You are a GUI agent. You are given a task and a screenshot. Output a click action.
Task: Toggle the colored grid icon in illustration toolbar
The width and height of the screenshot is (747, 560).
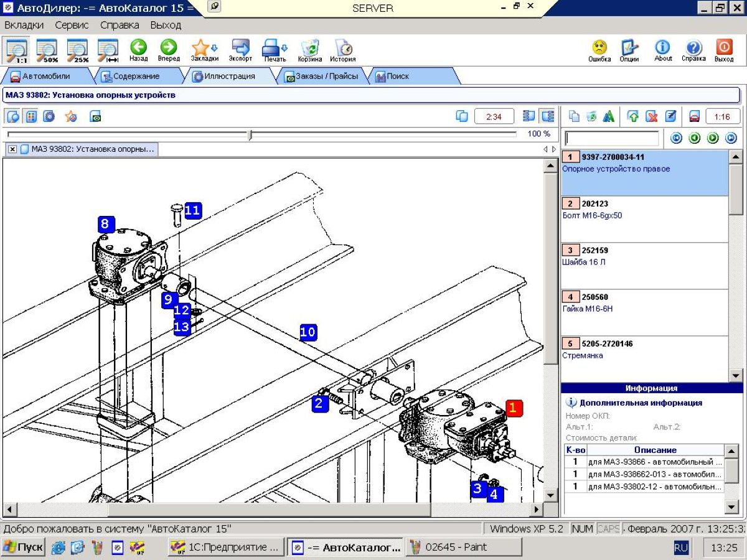tap(31, 116)
